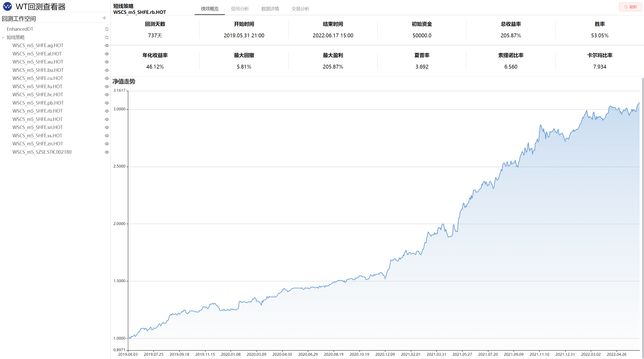The width and height of the screenshot is (644, 359).
Task: Click the 2020.12.09 dip point on curve
Action: 385,278
